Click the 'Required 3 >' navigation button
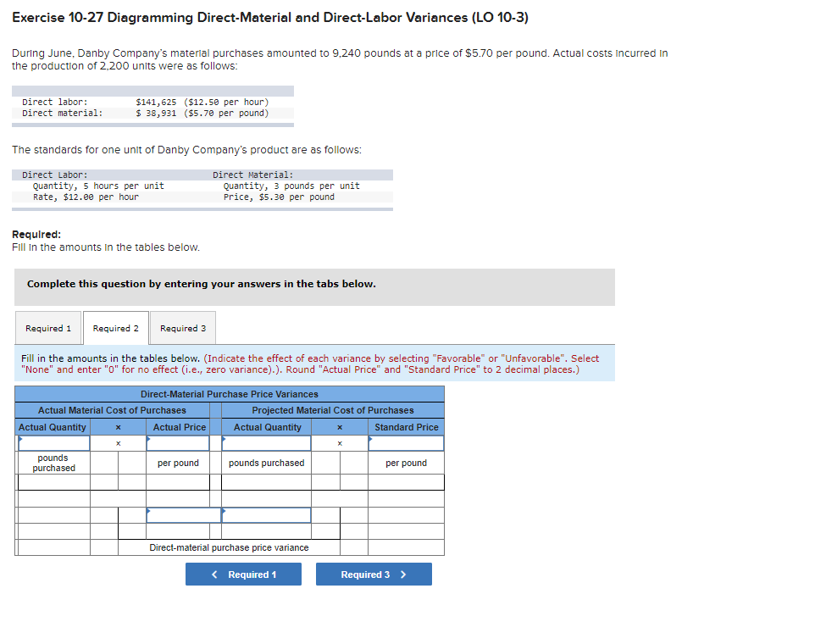 pos(374,574)
